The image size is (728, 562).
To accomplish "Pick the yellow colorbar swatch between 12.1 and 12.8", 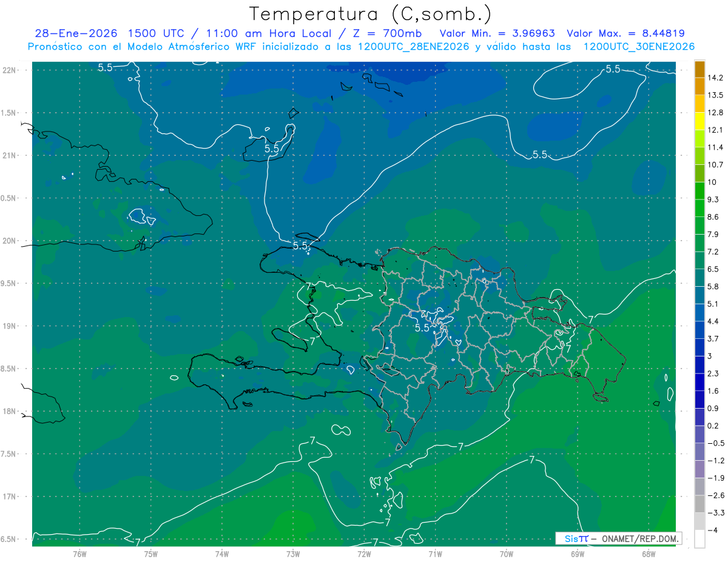I will click(x=699, y=121).
